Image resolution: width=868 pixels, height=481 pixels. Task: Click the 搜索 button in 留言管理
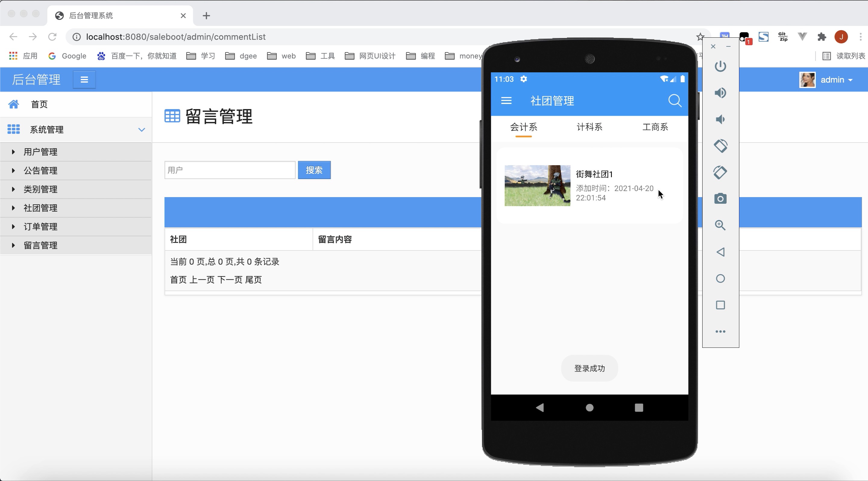[x=314, y=170]
